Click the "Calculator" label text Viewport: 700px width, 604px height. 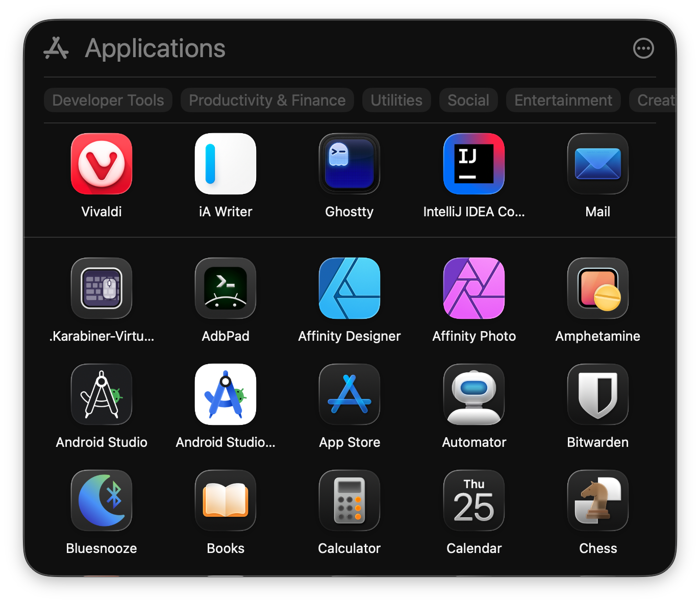pyautogui.click(x=349, y=548)
